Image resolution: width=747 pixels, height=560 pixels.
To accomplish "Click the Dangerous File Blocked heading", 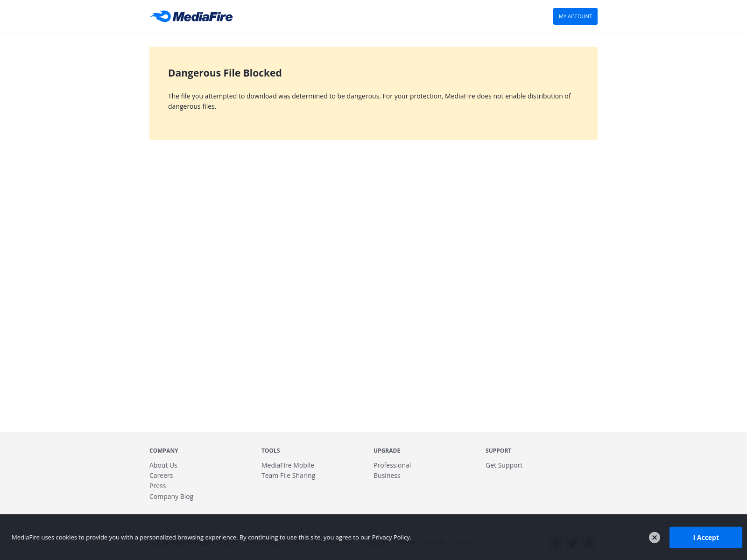I will [225, 73].
